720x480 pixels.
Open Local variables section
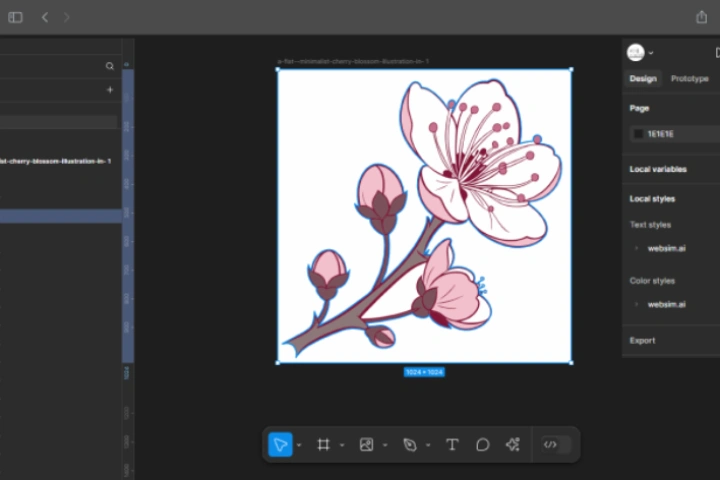point(658,169)
